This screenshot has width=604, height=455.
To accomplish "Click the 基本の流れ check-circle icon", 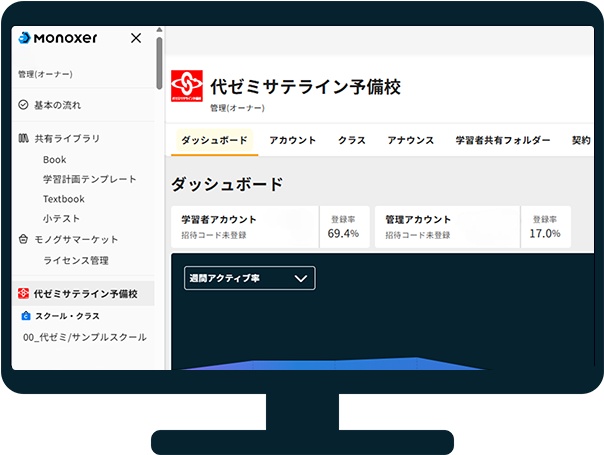I will [x=23, y=105].
